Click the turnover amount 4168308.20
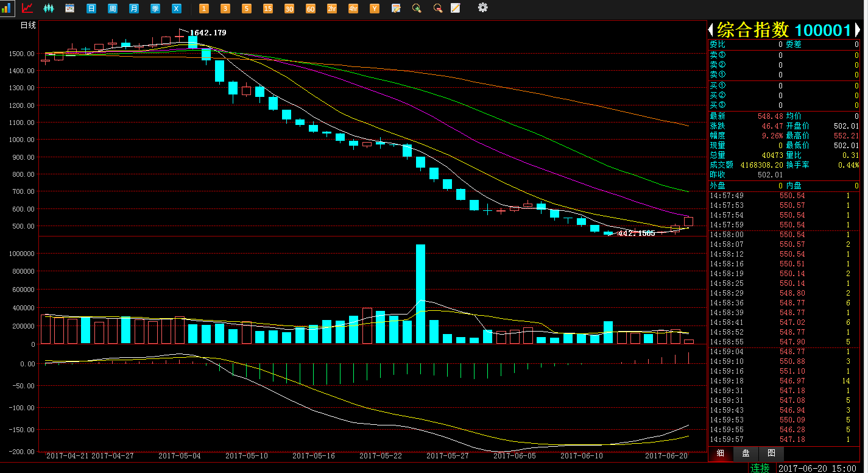 coord(762,165)
